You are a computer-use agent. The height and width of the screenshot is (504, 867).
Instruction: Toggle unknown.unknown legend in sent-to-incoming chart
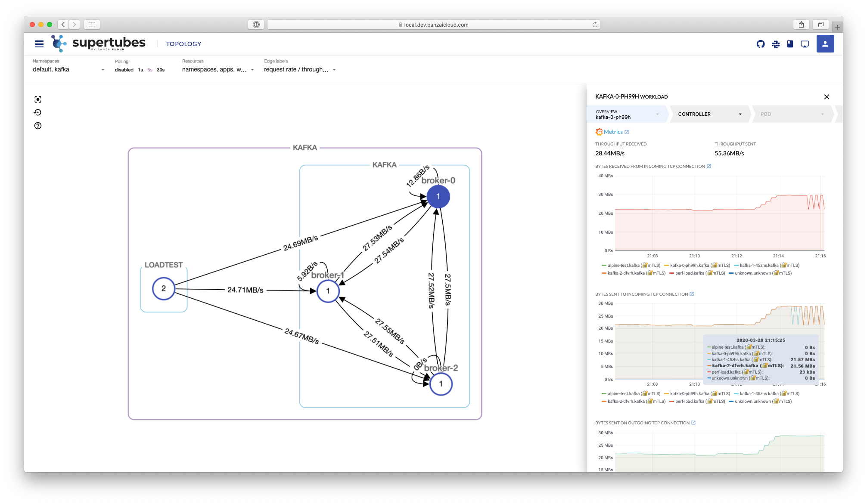(760, 402)
